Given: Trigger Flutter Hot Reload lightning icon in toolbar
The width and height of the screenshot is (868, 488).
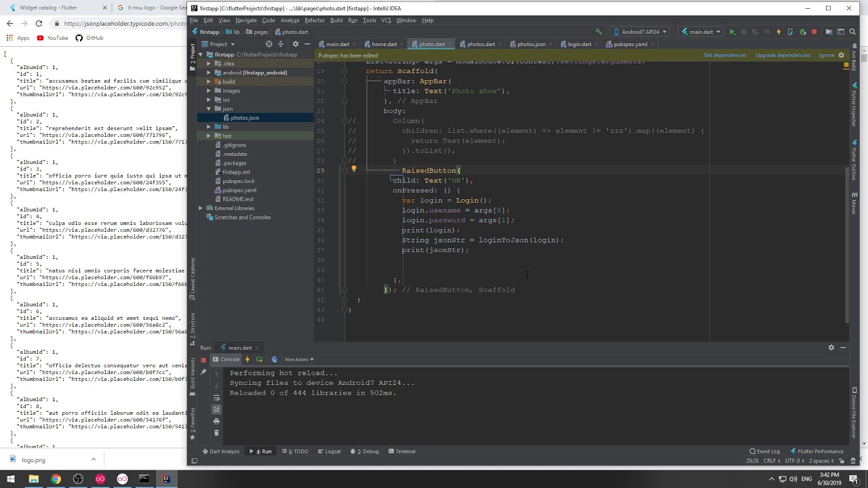Looking at the screenshot, I should [778, 32].
